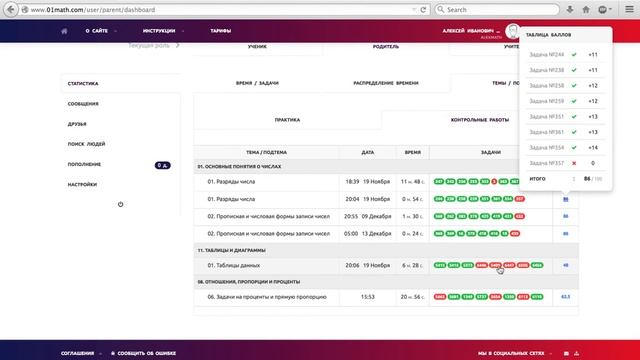
Task: Open the ВРЕМЯ / ЗАДАЧИ tab
Action: coord(257,83)
